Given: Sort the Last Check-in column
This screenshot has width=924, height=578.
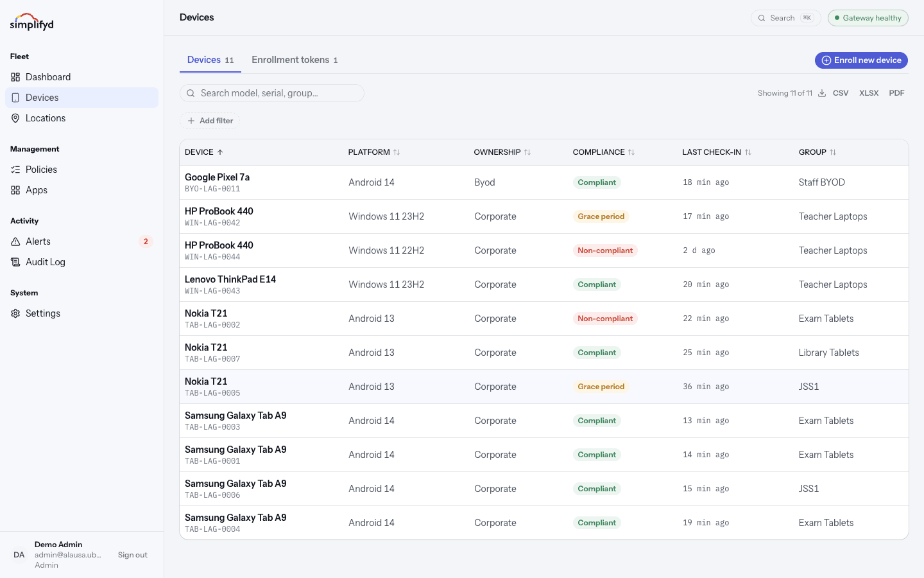Looking at the screenshot, I should tap(717, 152).
